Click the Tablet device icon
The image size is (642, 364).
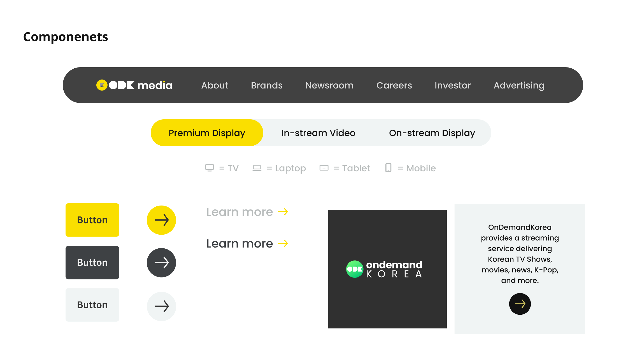pos(324,168)
